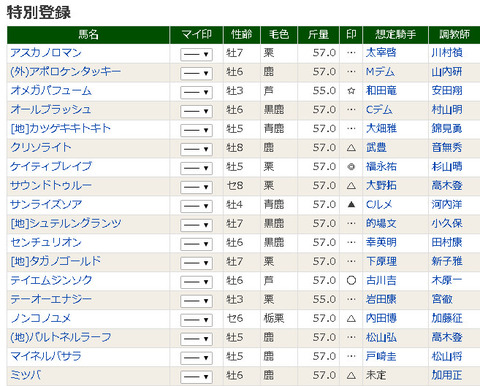This screenshot has height=386, width=480.
Task: Click jockey Cデム link
Action: click(379, 110)
